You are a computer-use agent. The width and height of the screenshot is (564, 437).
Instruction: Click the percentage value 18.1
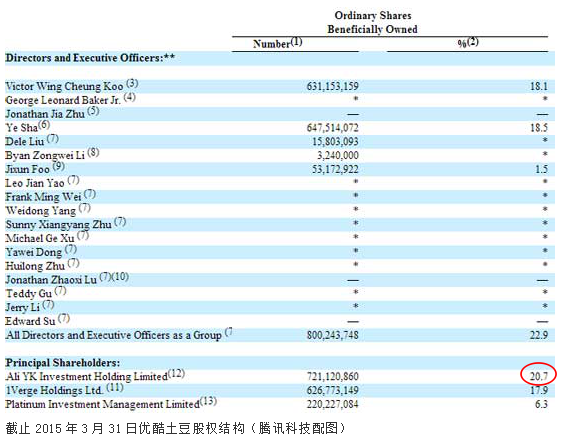coord(539,86)
